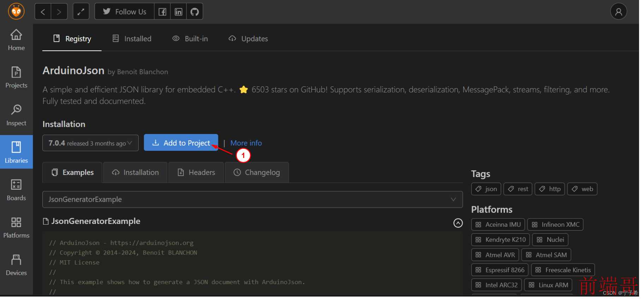
Task: Select the Examples tab
Action: tap(72, 172)
